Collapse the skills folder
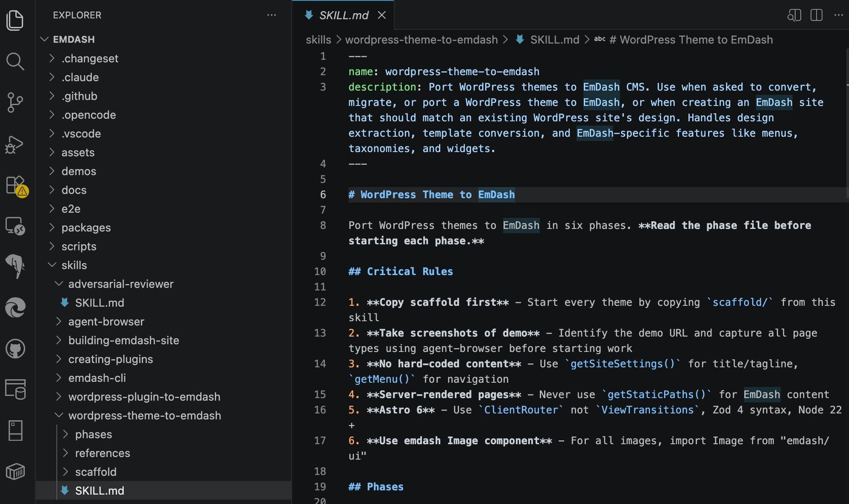 point(74,265)
